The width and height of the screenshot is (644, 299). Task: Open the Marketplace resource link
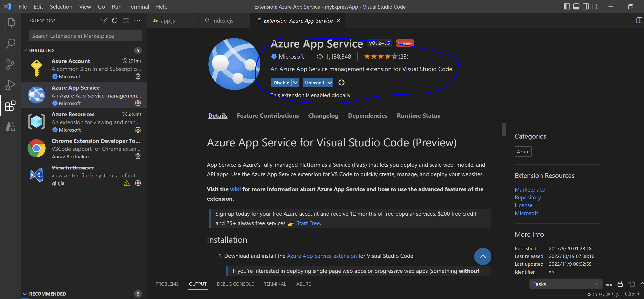click(x=530, y=189)
